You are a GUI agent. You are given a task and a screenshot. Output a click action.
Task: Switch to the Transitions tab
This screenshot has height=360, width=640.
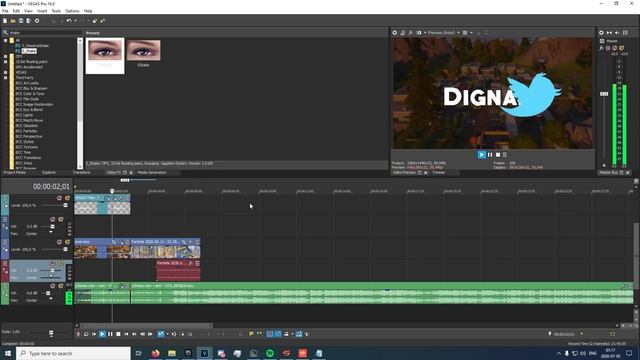[82, 173]
